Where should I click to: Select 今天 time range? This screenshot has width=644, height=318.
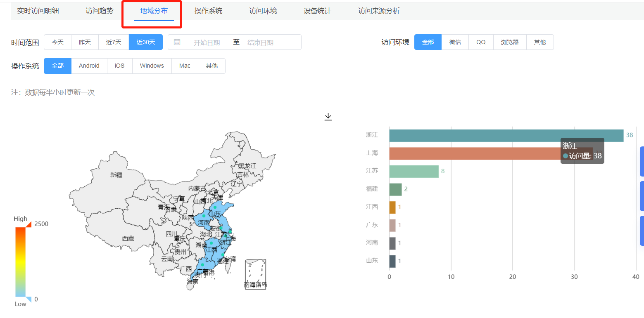pos(57,42)
